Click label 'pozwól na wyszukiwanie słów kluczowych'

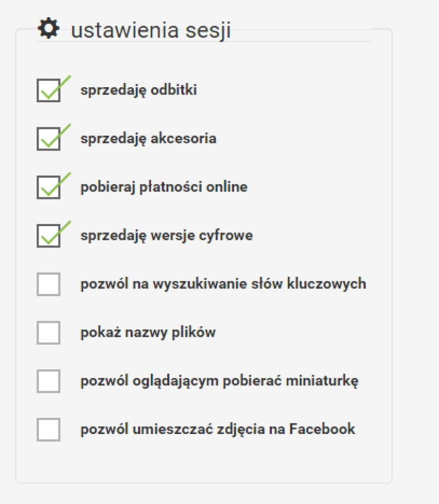(x=223, y=284)
